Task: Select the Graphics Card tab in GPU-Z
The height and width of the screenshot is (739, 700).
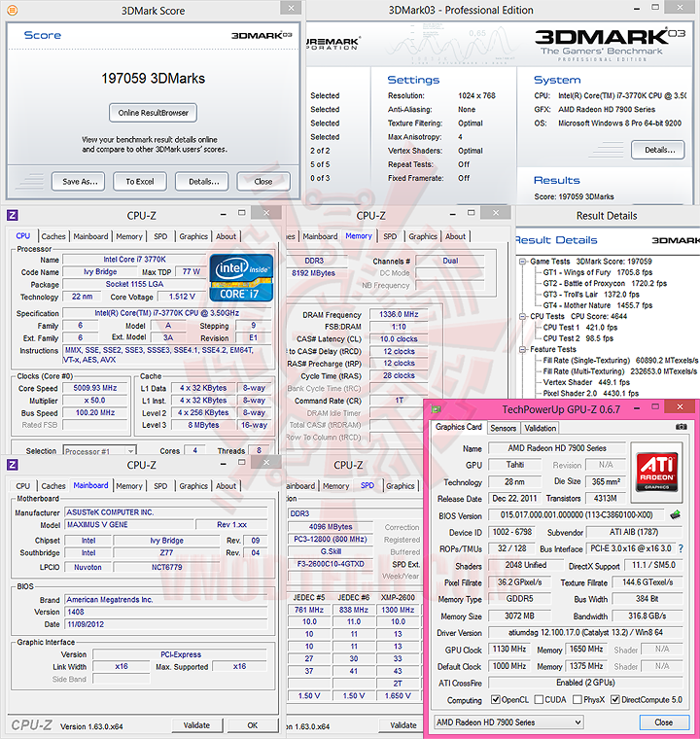Action: 458,427
